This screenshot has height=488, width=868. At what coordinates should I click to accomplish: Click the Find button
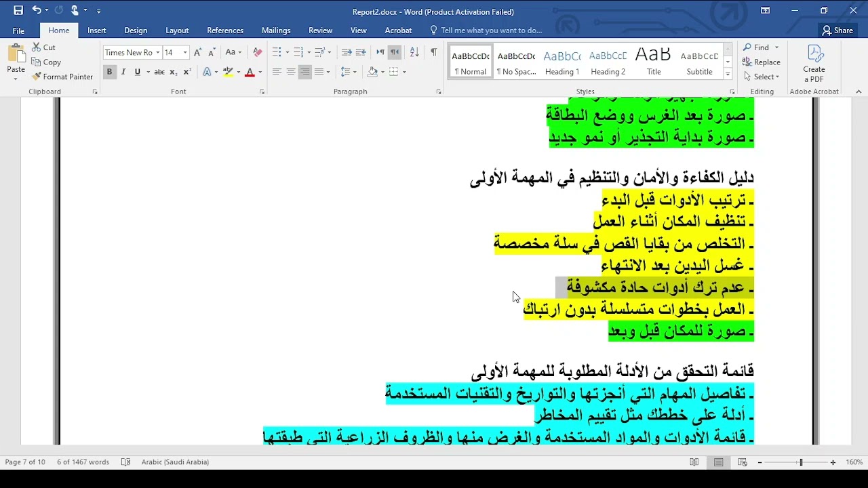(x=757, y=47)
